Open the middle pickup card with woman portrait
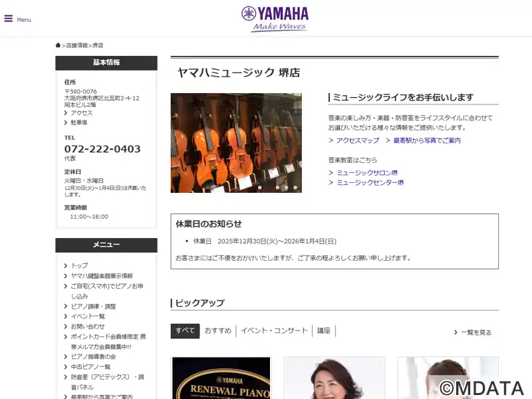532x399 pixels. tap(334, 378)
